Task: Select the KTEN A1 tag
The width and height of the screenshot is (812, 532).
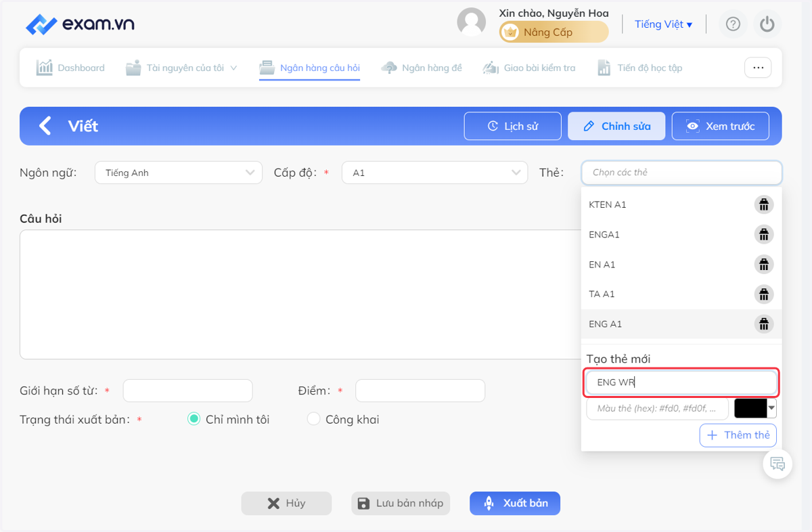Action: coord(681,204)
